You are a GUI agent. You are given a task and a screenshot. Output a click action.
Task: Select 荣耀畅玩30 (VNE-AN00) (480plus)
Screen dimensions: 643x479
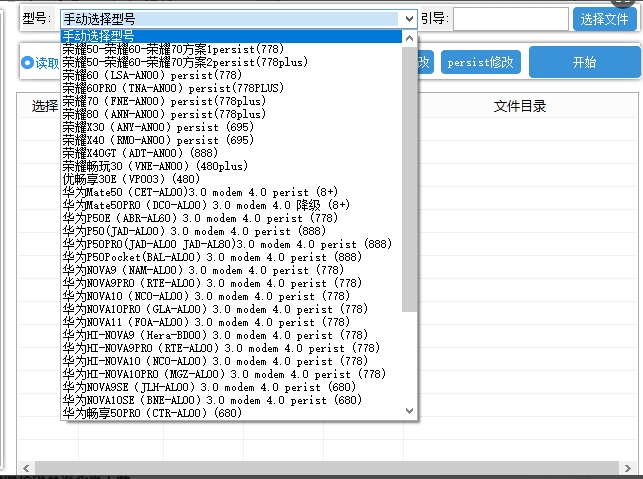point(231,166)
